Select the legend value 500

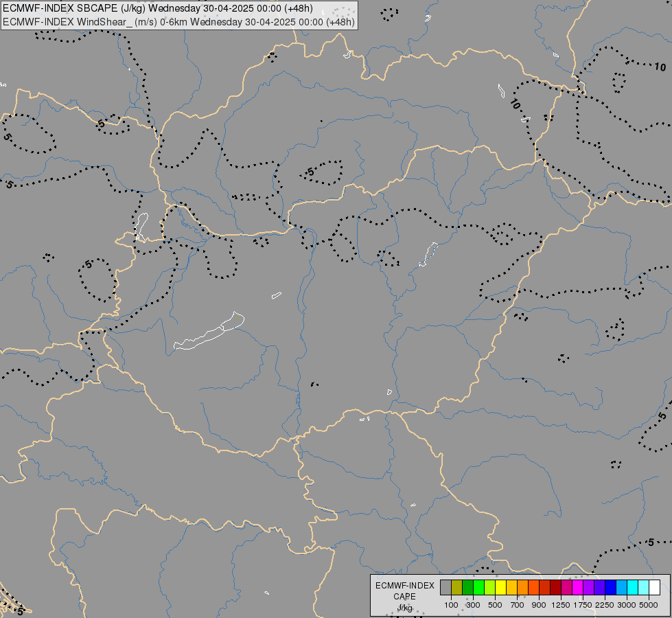pos(495,605)
